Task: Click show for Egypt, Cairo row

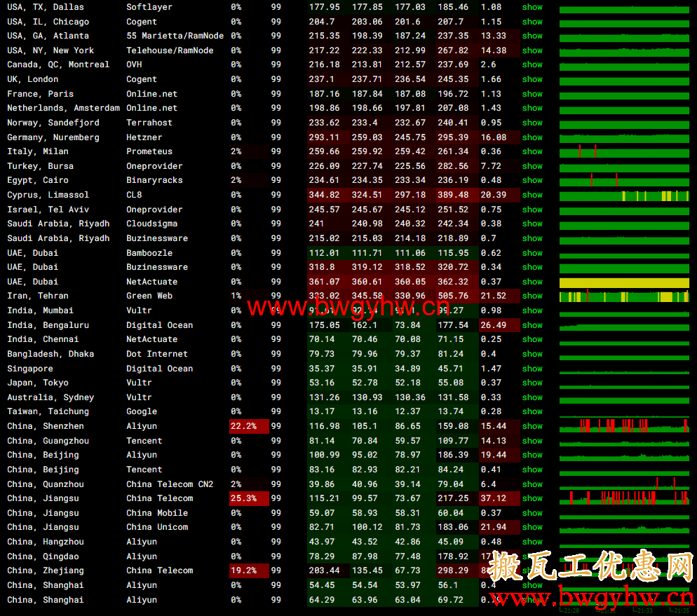Action: (x=532, y=180)
